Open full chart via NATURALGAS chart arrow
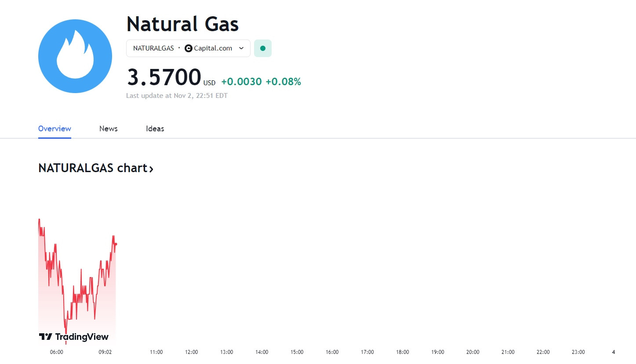This screenshot has width=636, height=364. point(151,169)
